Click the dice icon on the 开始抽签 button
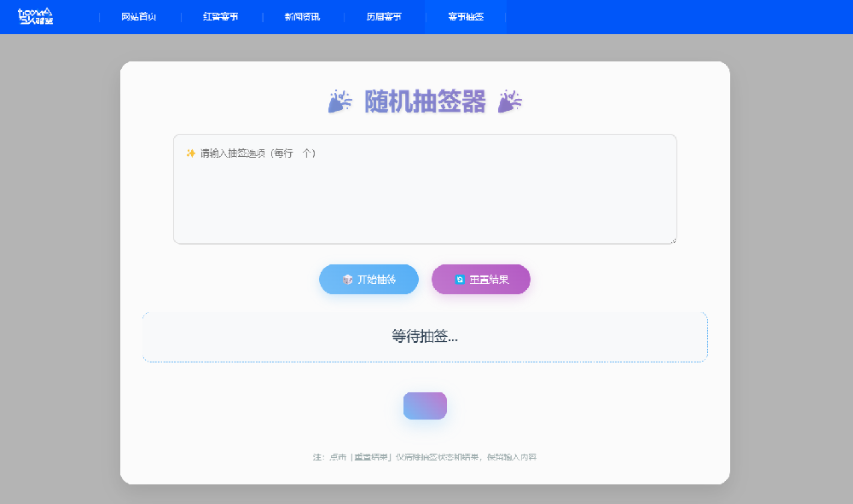 (347, 280)
